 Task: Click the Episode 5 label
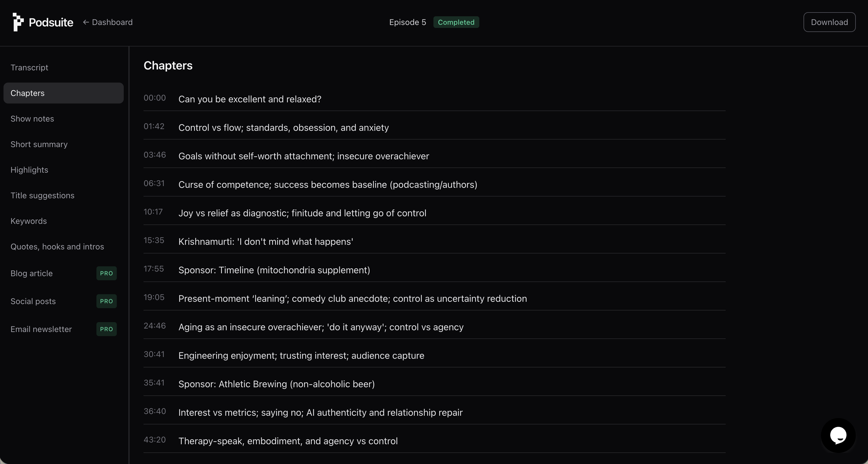(408, 22)
